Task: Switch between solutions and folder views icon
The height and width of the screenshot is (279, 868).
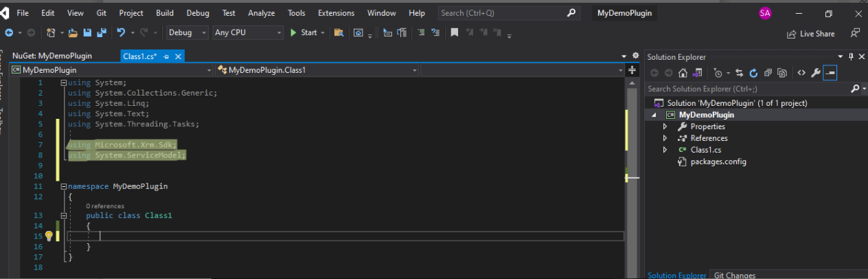Action: pos(698,73)
